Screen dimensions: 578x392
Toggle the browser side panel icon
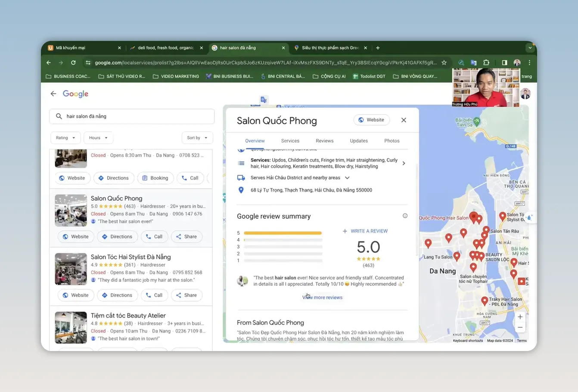tap(504, 62)
